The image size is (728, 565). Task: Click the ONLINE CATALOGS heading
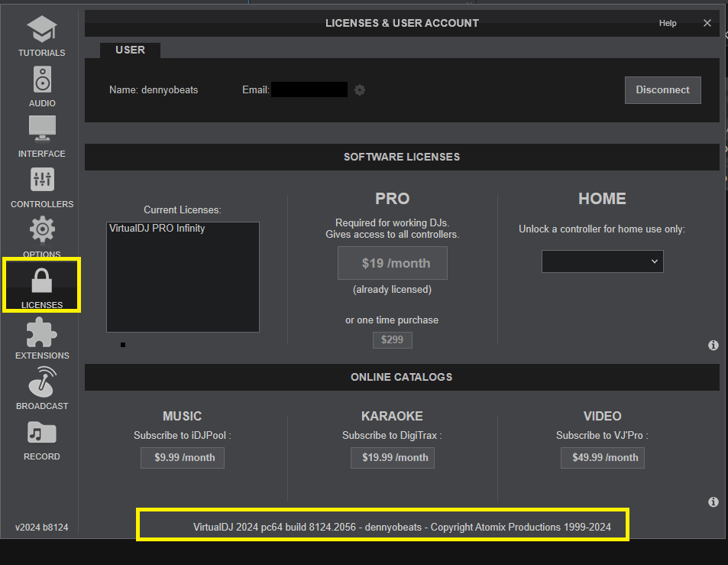point(402,377)
